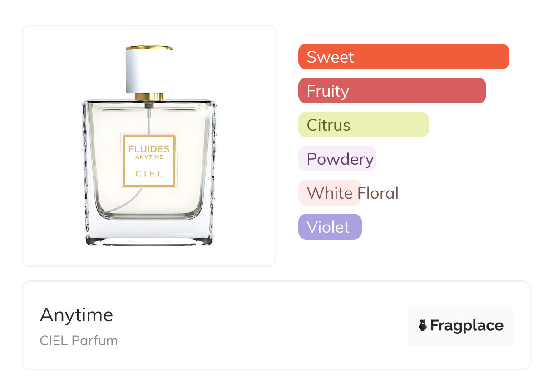Click the gold top of the cap
Screen dimensions: 553x392
(149, 47)
